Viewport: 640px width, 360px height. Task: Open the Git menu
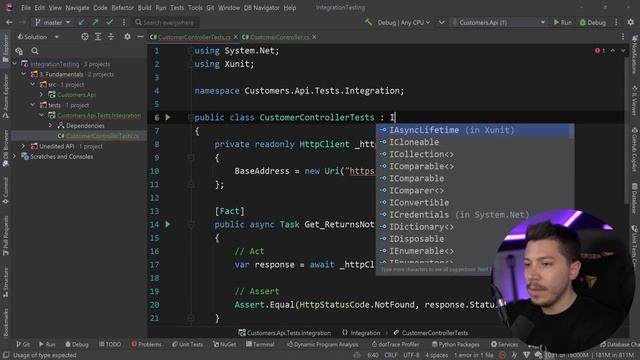point(210,8)
